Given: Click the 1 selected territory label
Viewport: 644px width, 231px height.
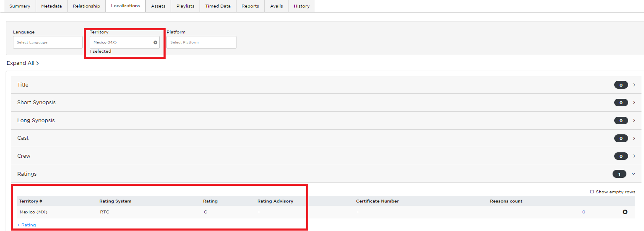Looking at the screenshot, I should (x=101, y=51).
